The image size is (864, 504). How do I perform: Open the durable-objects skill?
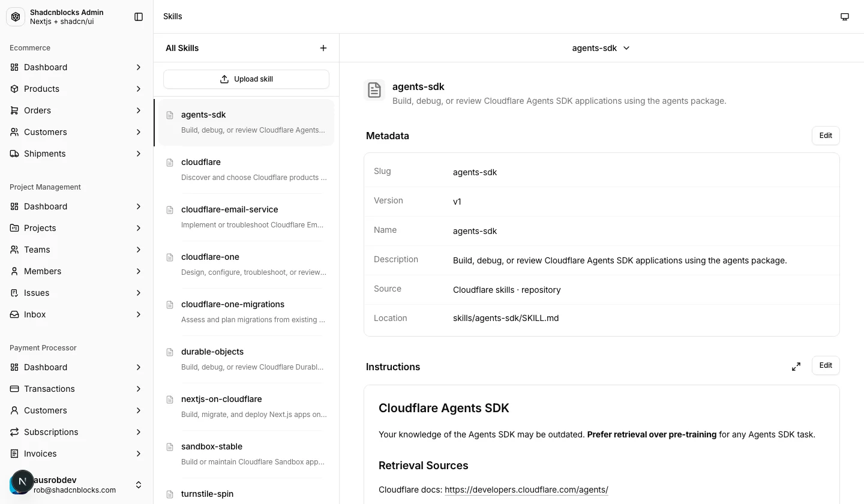click(246, 359)
